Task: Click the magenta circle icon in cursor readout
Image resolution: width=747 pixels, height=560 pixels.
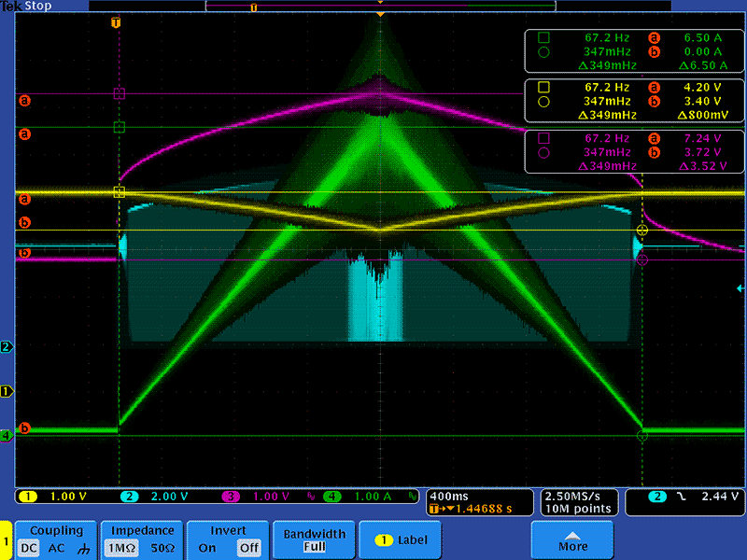Action: [543, 152]
